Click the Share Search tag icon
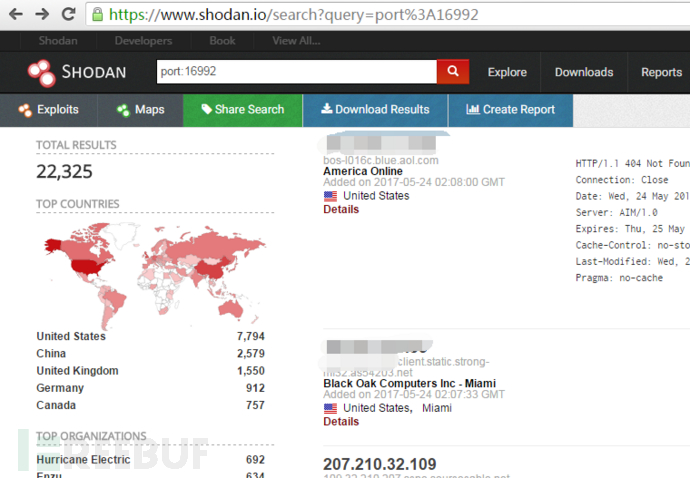Image resolution: width=690 pixels, height=478 pixels. 206,109
